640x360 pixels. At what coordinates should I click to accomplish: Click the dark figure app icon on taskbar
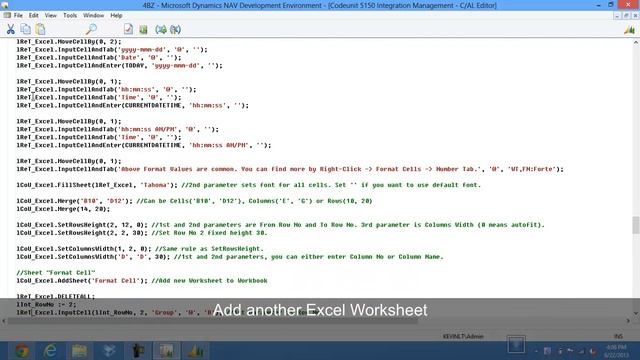click(138, 351)
